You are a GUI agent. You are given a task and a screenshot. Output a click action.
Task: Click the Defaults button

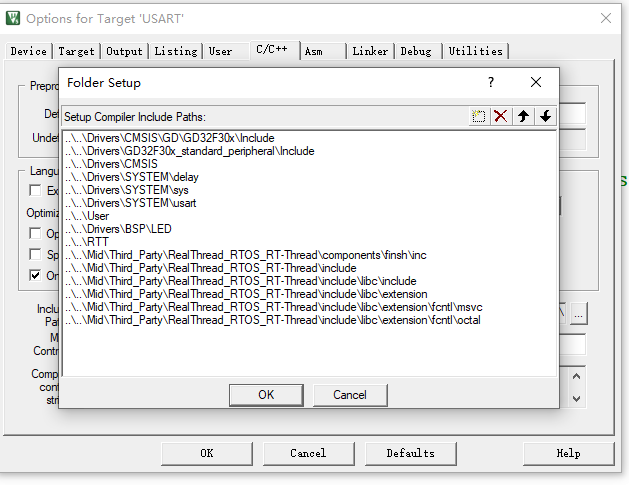point(410,453)
